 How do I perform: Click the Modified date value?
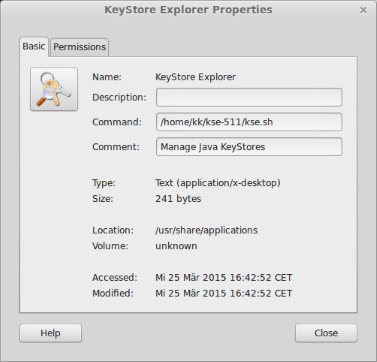224,293
